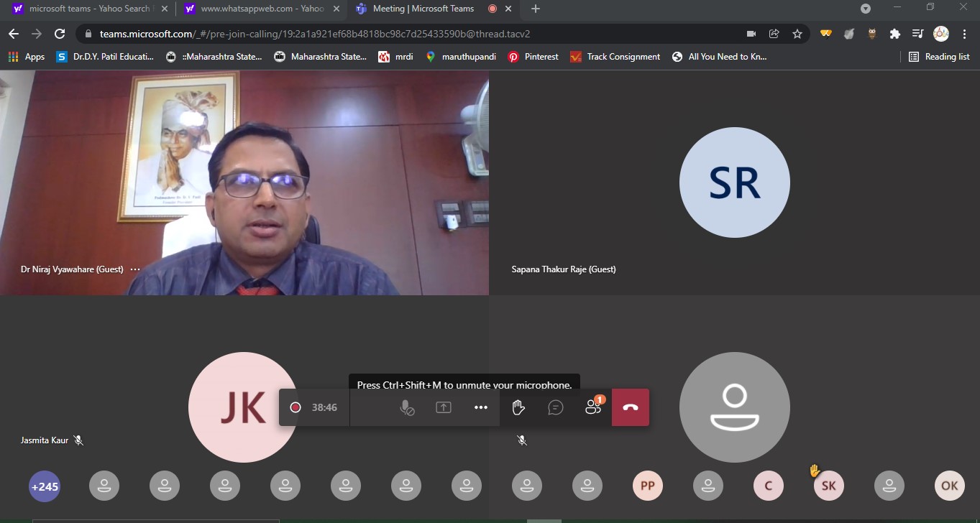Open options ellipsis next to Dr Niraj Vyawahare

pyautogui.click(x=135, y=269)
